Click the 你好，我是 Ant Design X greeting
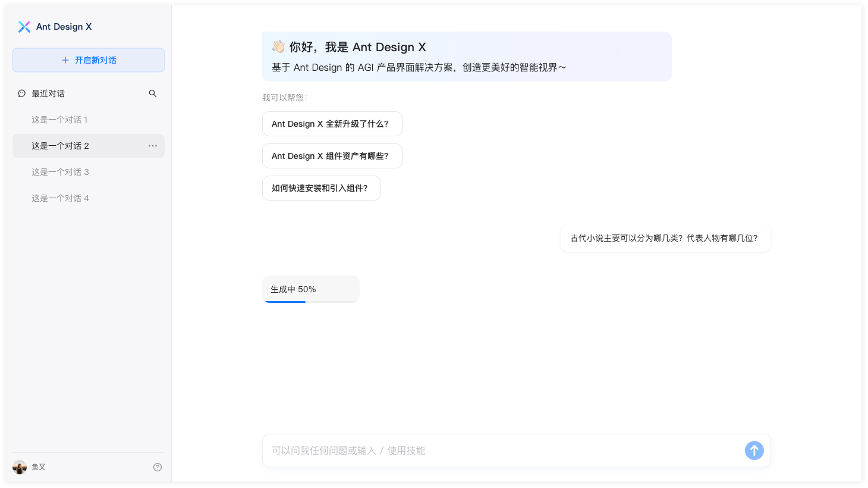868x488 pixels. 357,47
